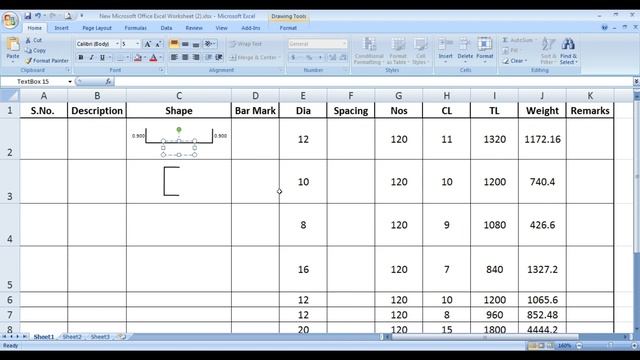Expand the Name Box dropdown arrow
The height and width of the screenshot is (360, 640).
coord(70,82)
